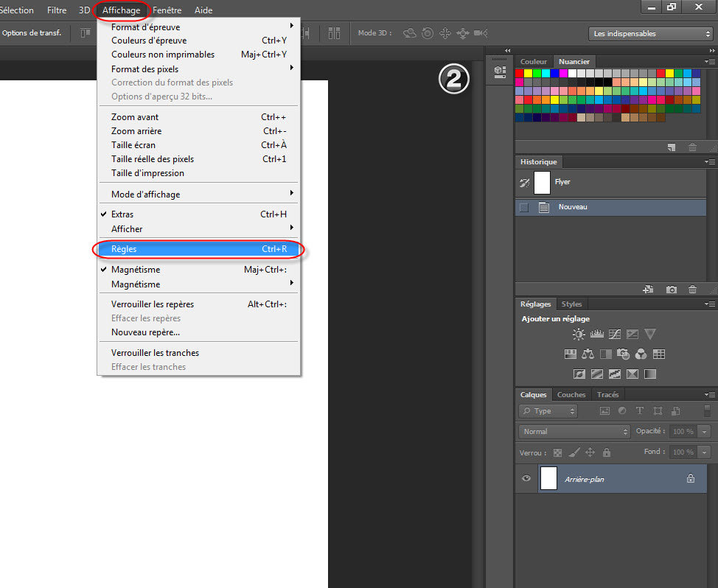Viewport: 718px width, 588px height.
Task: Open the Fond slider arrow
Action: click(x=704, y=452)
